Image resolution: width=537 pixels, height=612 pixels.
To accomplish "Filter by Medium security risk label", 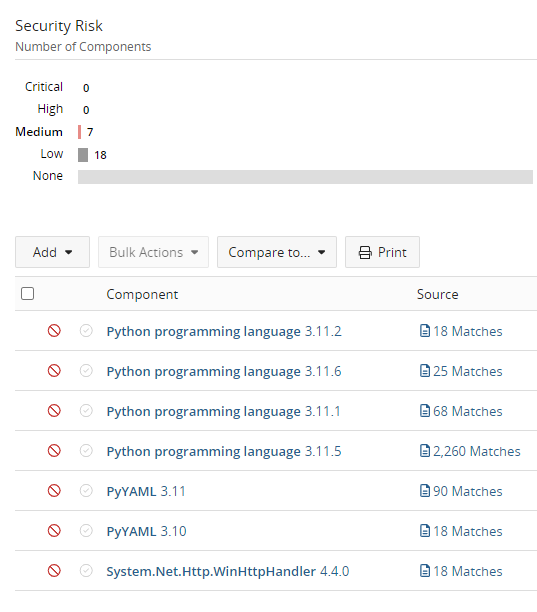I will (39, 132).
